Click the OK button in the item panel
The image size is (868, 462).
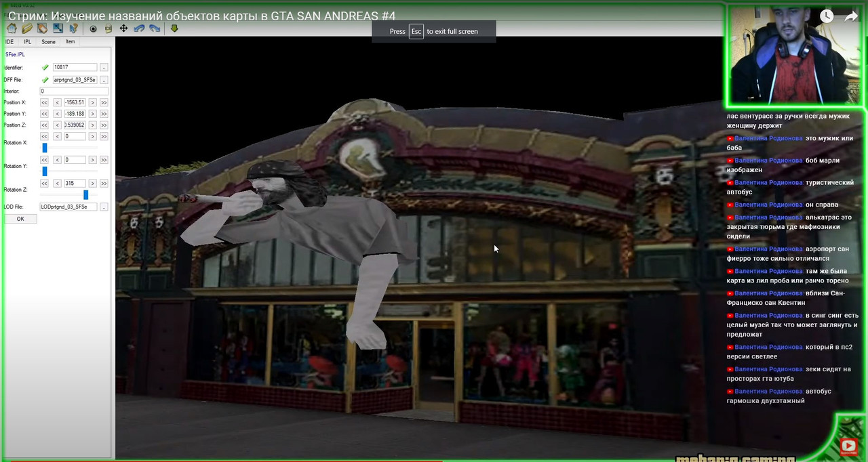tap(20, 219)
